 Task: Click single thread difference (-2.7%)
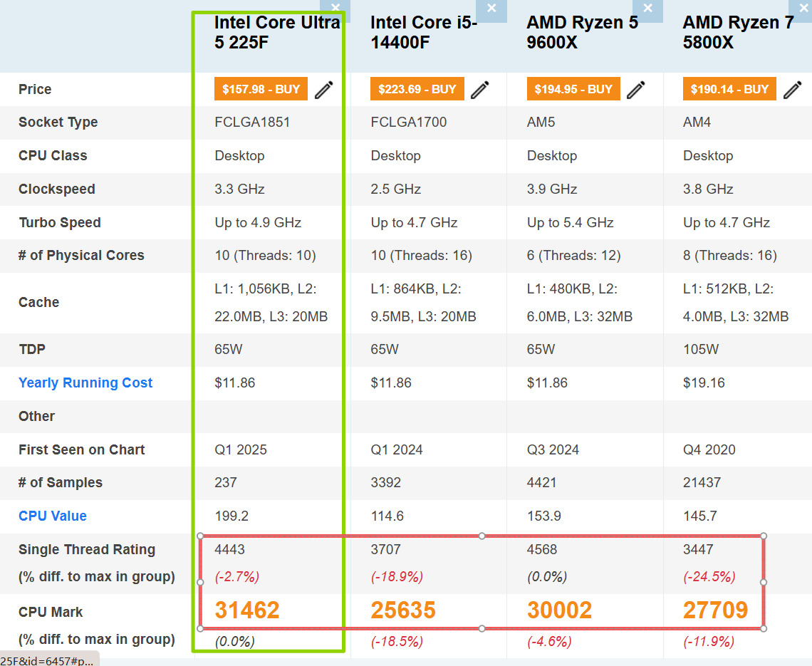coord(237,577)
